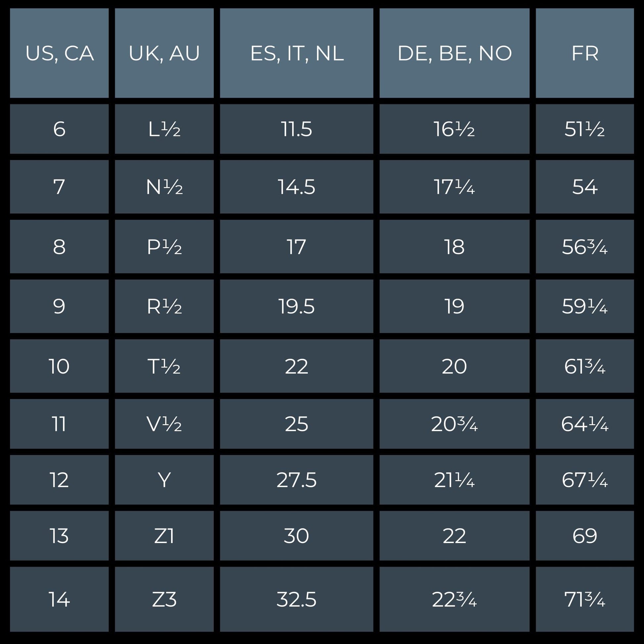Select the FR size 56¾ cell
Image resolution: width=644 pixels, height=644 pixels.
tap(585, 247)
